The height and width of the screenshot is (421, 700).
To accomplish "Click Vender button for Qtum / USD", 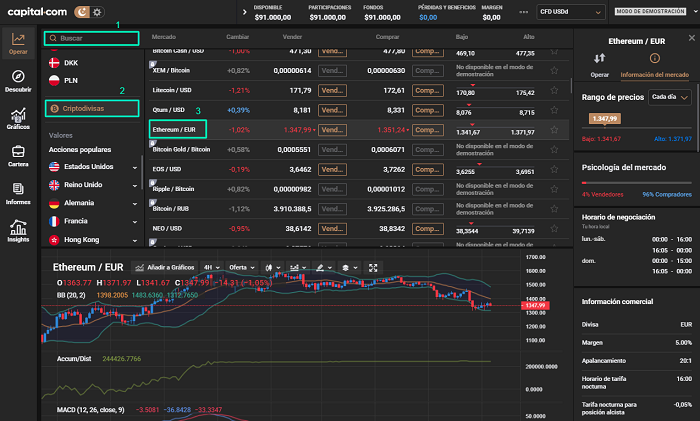I will pyautogui.click(x=332, y=110).
